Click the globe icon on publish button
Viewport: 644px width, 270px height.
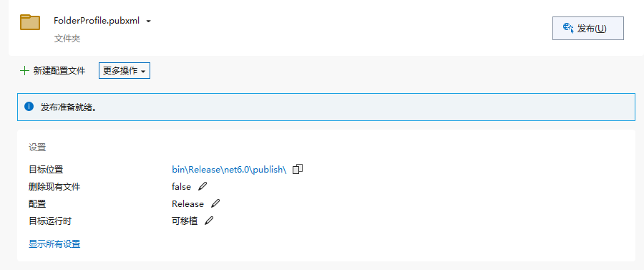click(568, 28)
